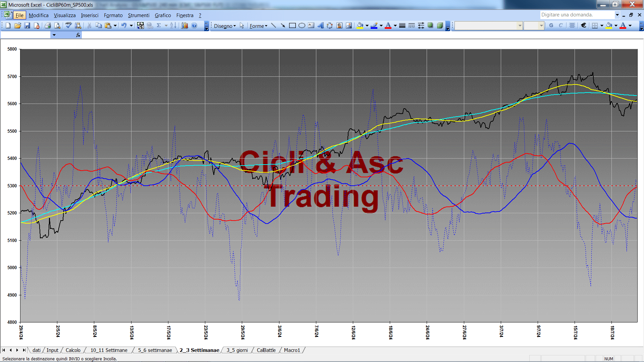Expand the Borders options arrow
Image resolution: width=644 pixels, height=362 pixels.
point(602,25)
